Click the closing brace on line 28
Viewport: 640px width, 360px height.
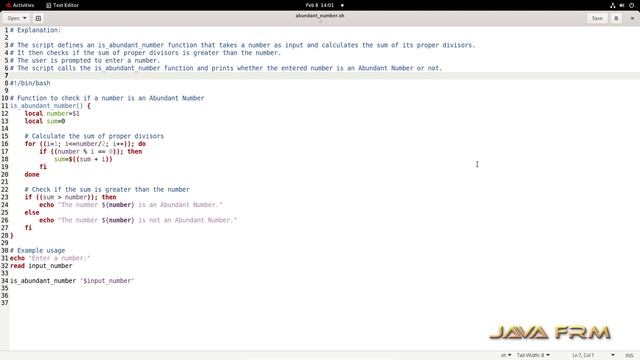[11, 236]
